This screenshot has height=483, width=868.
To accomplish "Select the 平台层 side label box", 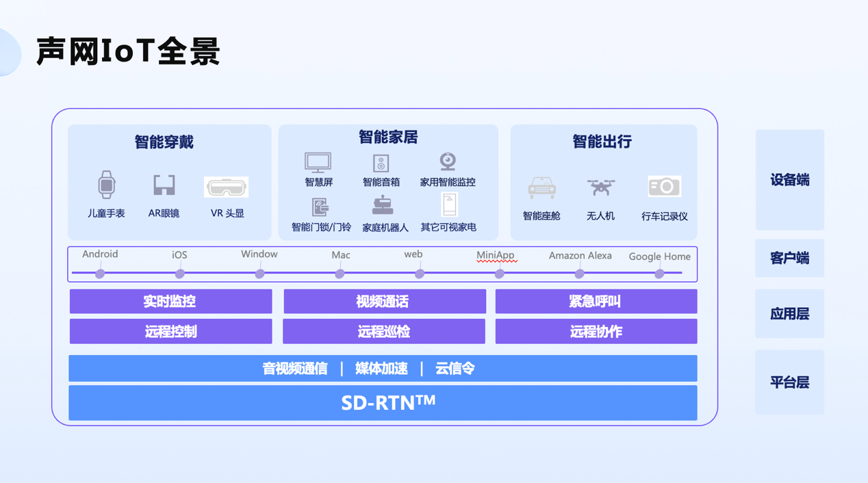I will pyautogui.click(x=789, y=382).
